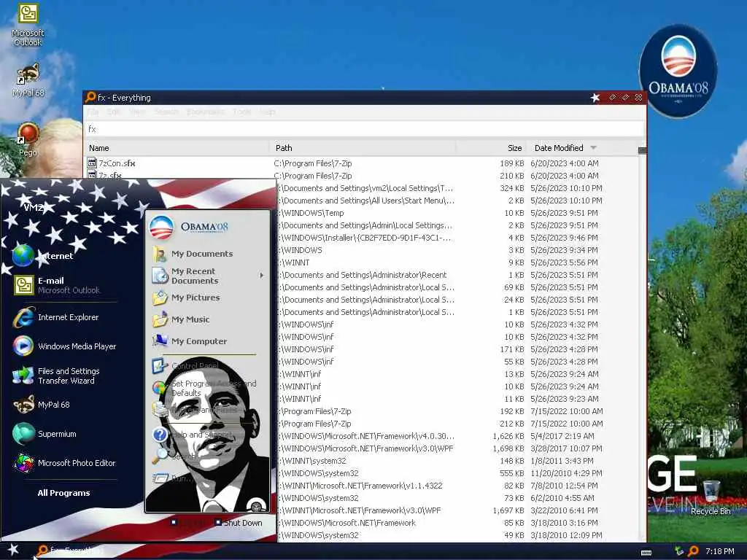Open the Help menu in Everything
The width and height of the screenshot is (747, 560).
pos(267,112)
